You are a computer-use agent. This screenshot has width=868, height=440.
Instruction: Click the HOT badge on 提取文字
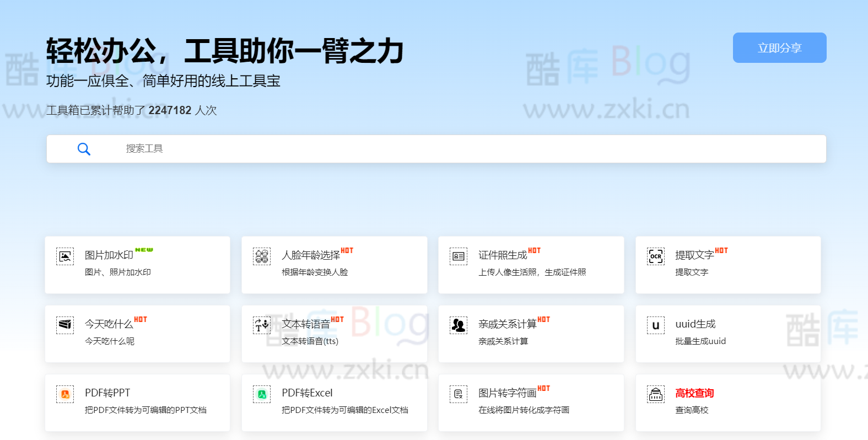721,250
